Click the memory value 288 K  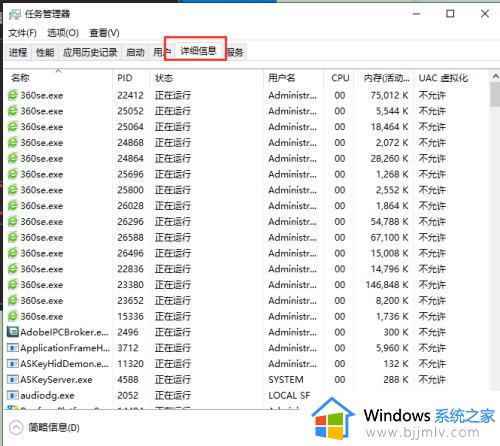[396, 379]
